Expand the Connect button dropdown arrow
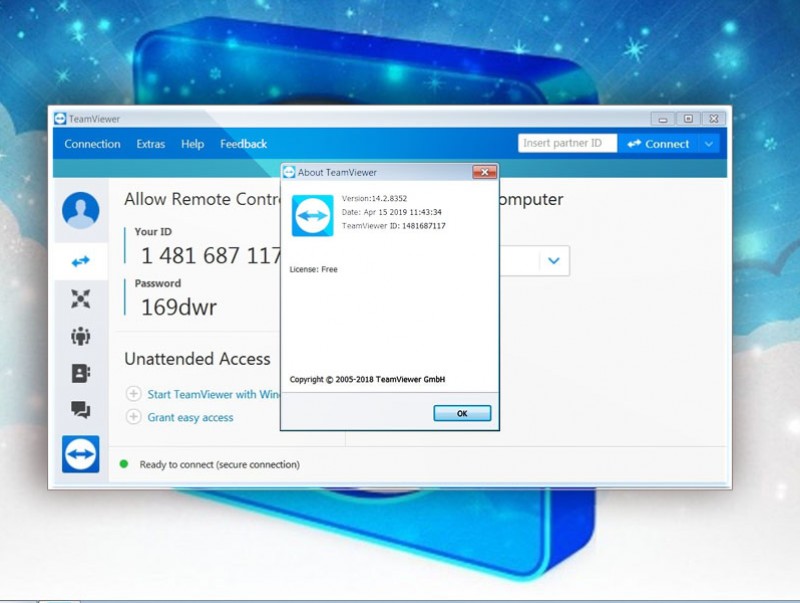This screenshot has width=800, height=603. pyautogui.click(x=709, y=144)
